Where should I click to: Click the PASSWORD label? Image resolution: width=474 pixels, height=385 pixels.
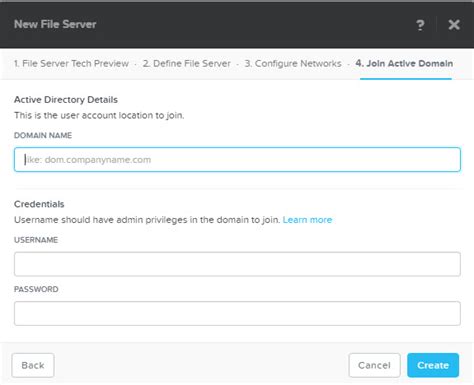coord(36,289)
